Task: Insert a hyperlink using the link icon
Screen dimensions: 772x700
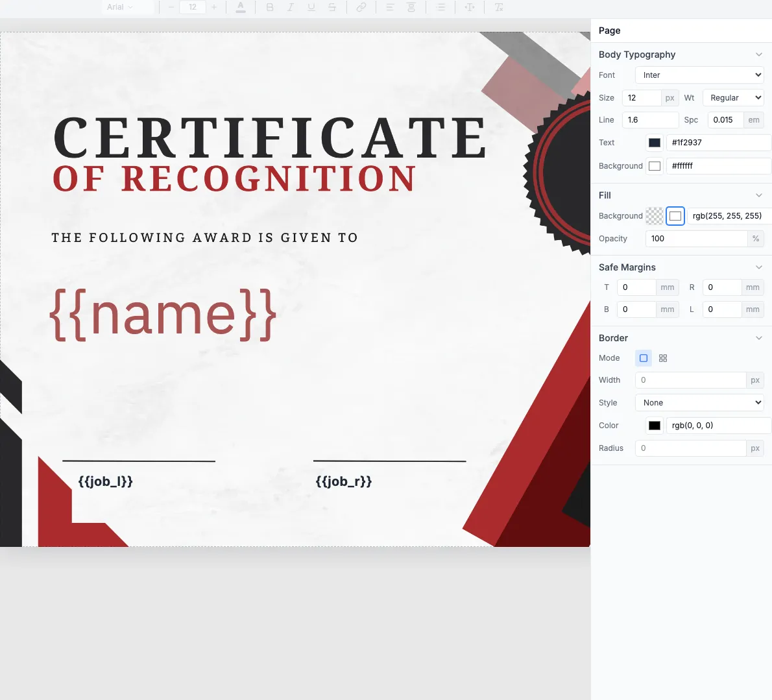Action: tap(361, 7)
